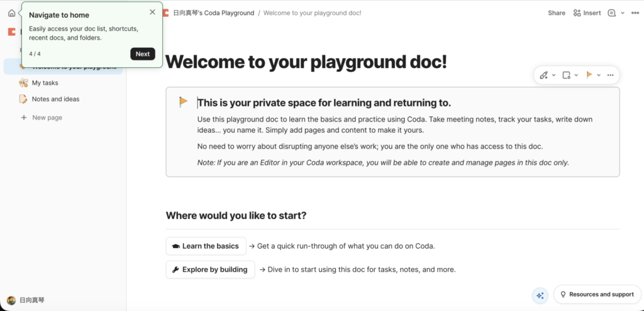Click the Home icon in the sidebar
This screenshot has width=644, height=311.
click(x=11, y=13)
